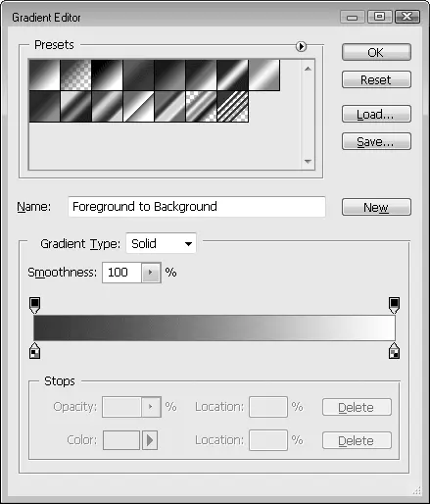Click Delete in the Color row
The height and width of the screenshot is (504, 430).
[x=357, y=440]
